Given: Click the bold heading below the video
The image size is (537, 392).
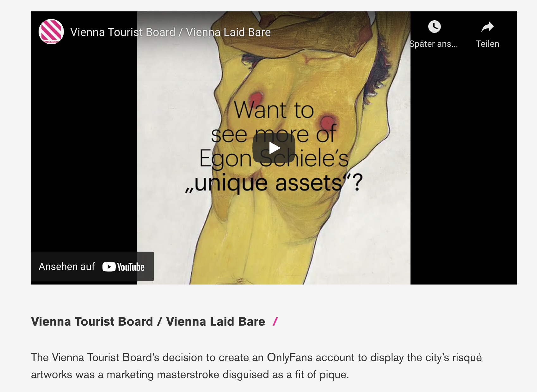Looking at the screenshot, I should pos(148,322).
